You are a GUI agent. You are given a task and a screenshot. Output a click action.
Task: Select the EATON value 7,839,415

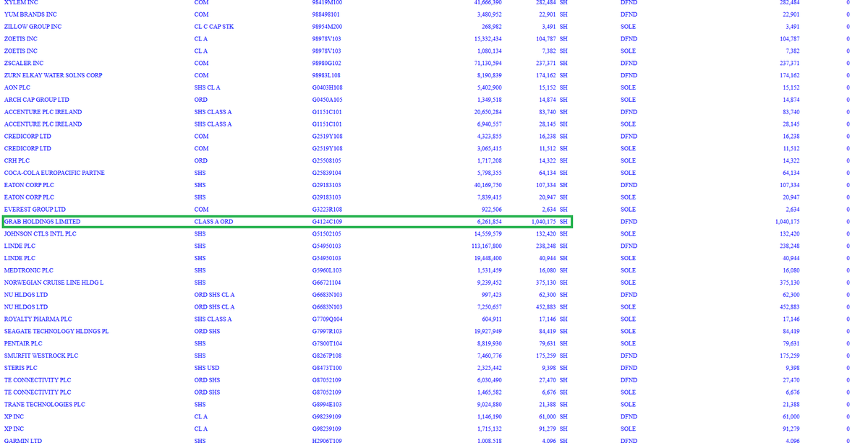pyautogui.click(x=490, y=197)
